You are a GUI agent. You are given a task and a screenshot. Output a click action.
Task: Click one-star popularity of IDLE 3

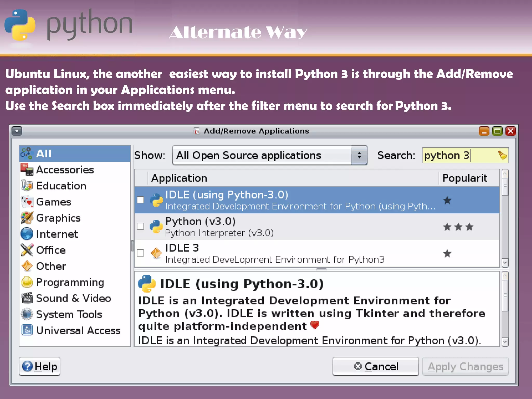coord(447,253)
